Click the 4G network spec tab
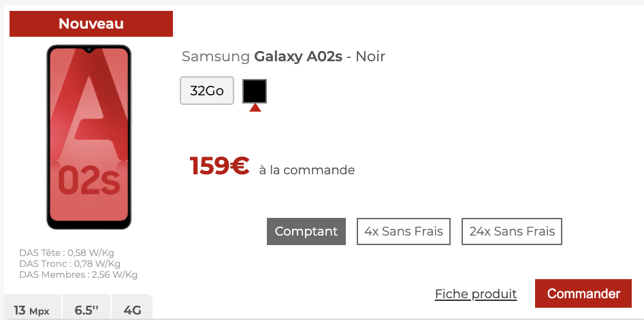This screenshot has width=644, height=320. pyautogui.click(x=133, y=310)
